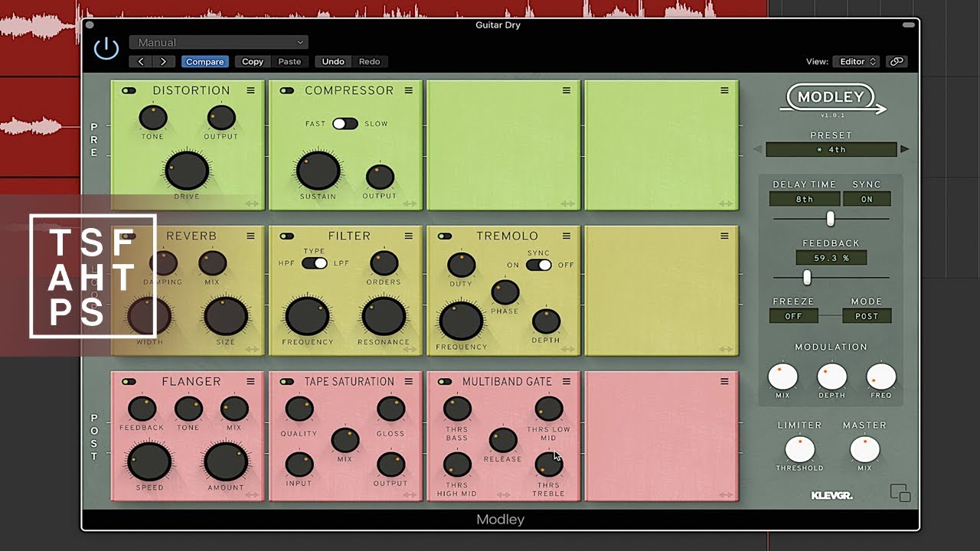The image size is (980, 551).
Task: Open the View Editor dropdown
Action: (x=857, y=62)
